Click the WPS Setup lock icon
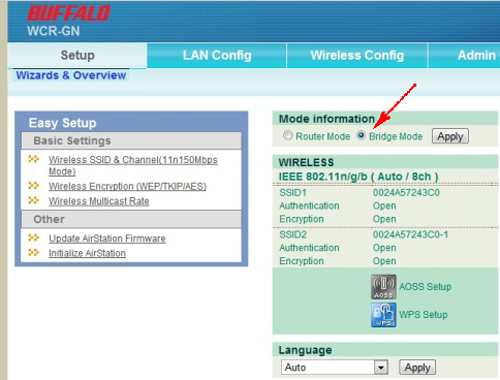 pyautogui.click(x=384, y=315)
